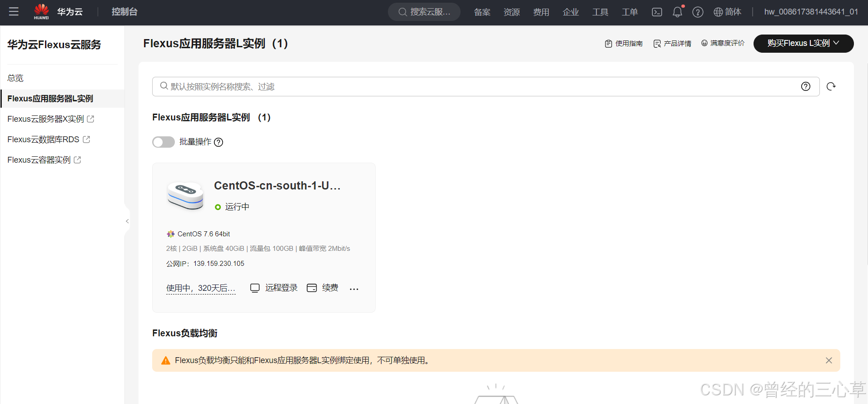The height and width of the screenshot is (404, 868).
Task: Open the three-dot more actions menu
Action: (354, 289)
